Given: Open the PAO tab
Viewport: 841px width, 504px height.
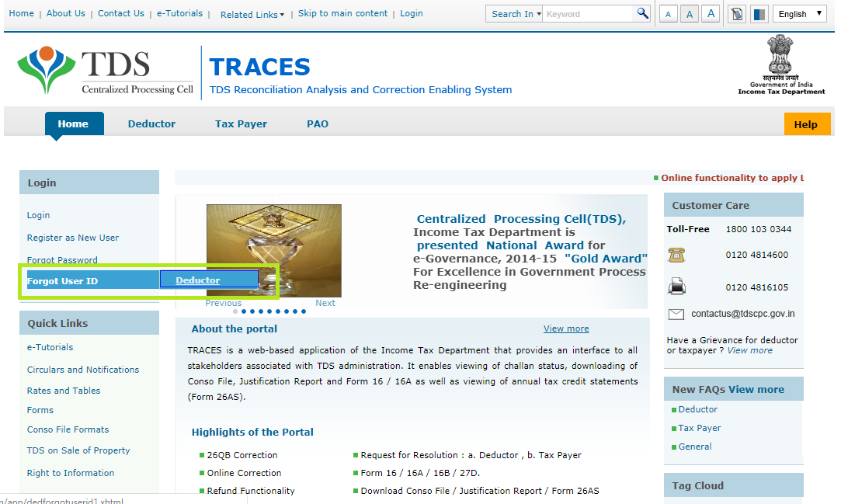Looking at the screenshot, I should 318,123.
